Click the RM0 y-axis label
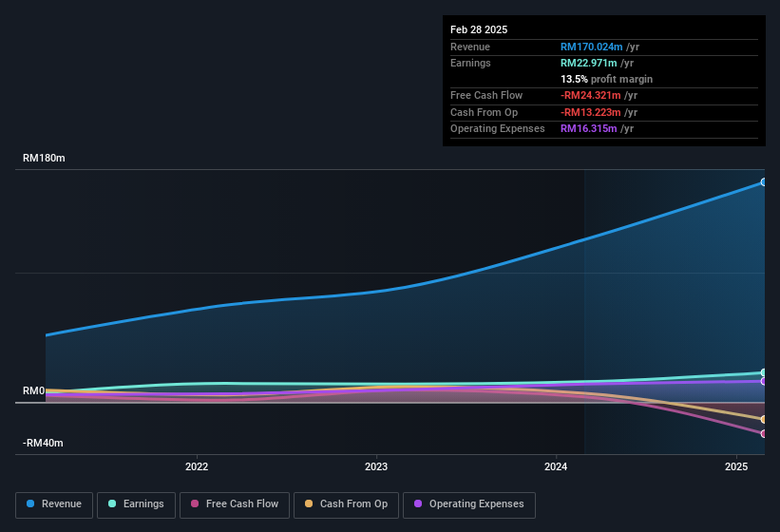The image size is (780, 532). coord(34,390)
